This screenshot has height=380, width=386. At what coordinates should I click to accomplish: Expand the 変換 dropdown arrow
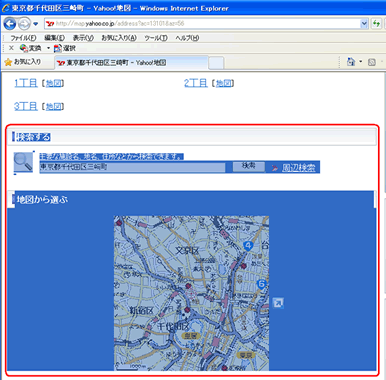[x=48, y=48]
